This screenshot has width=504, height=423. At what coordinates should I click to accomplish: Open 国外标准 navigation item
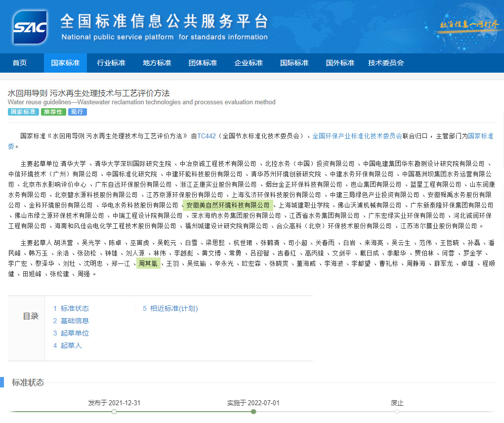[x=340, y=63]
